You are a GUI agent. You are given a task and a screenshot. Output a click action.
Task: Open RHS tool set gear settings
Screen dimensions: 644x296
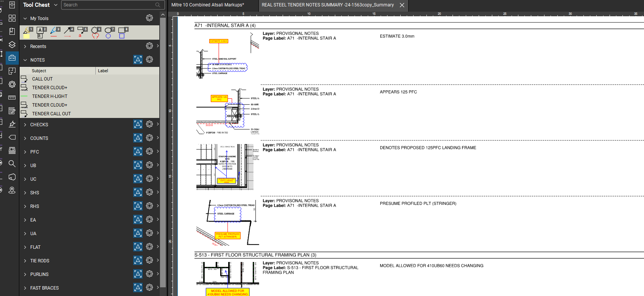click(x=149, y=206)
